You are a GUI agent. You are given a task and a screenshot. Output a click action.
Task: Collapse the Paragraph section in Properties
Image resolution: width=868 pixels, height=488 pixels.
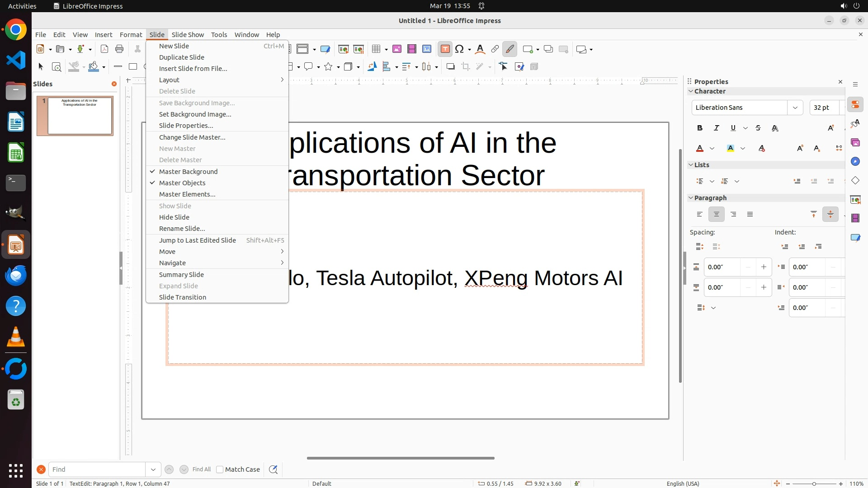(691, 198)
